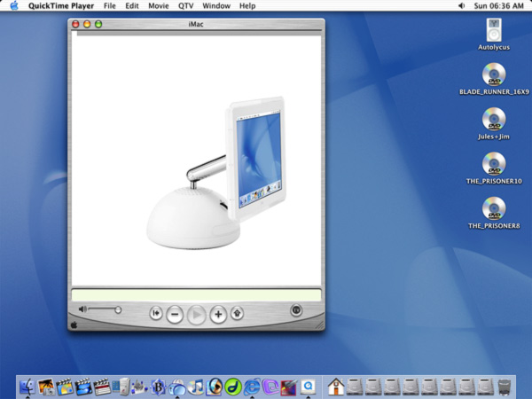Open the Apple menu
The height and width of the screenshot is (399, 532).
point(14,6)
